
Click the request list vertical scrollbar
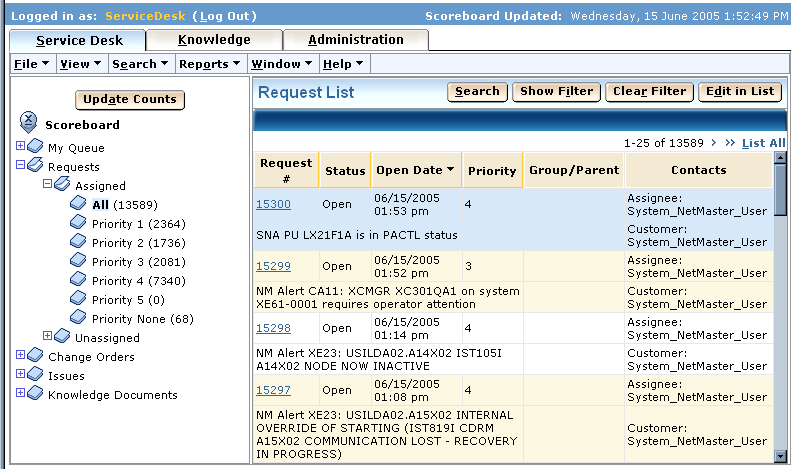click(x=780, y=320)
